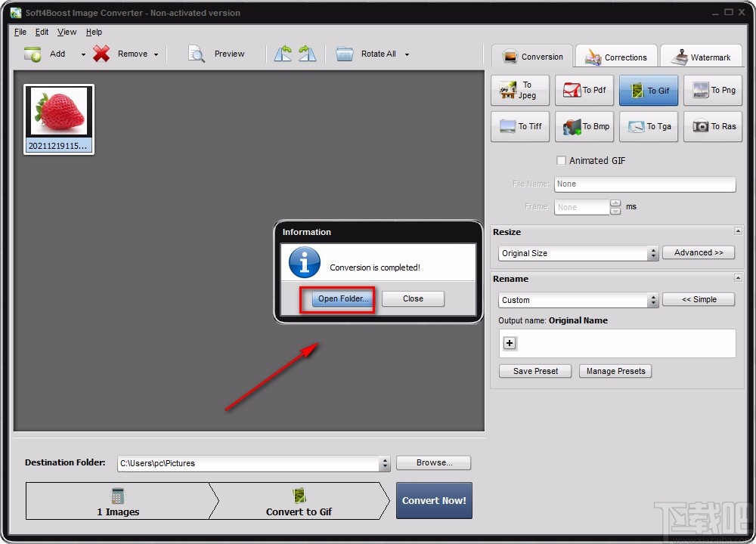The width and height of the screenshot is (756, 544).
Task: Collapse the Resize section
Action: [738, 230]
